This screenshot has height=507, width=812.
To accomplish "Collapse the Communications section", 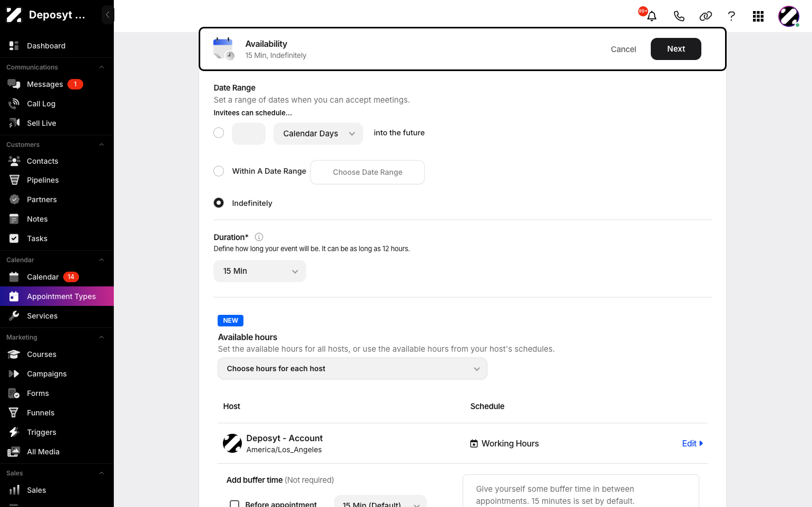I will click(x=102, y=67).
